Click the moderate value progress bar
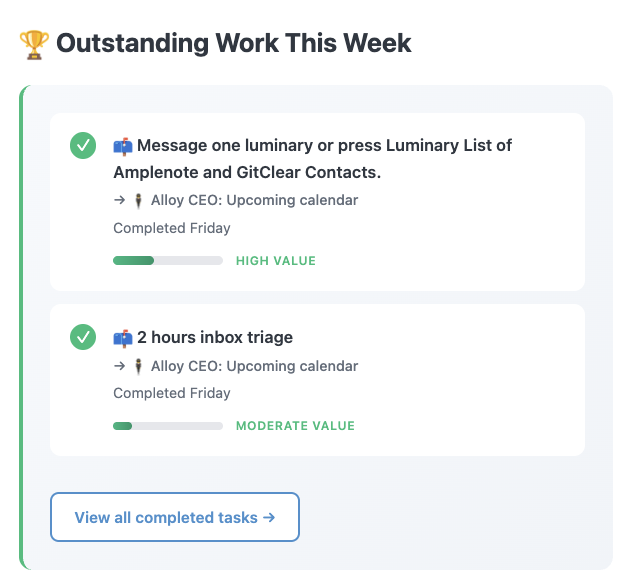This screenshot has height=583, width=625. coord(168,426)
